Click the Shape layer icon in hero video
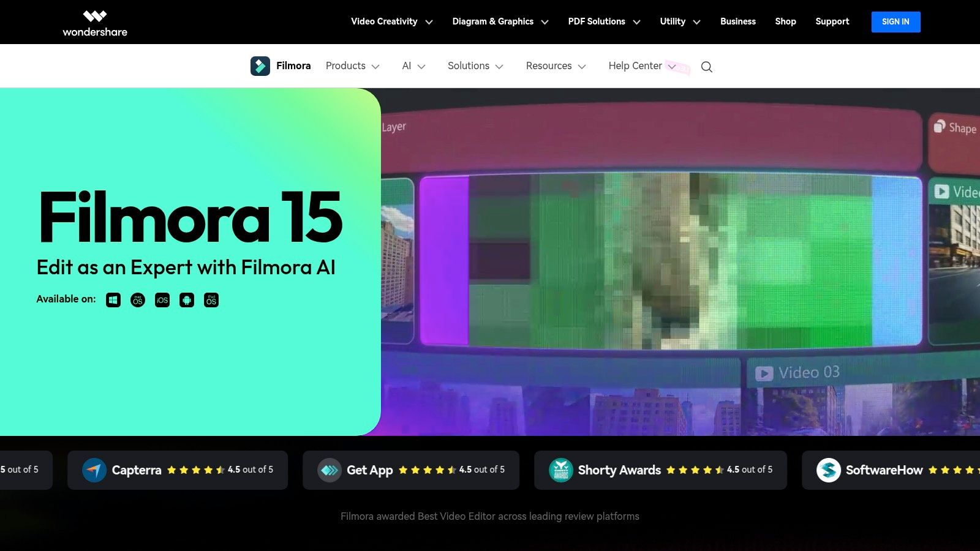980x551 pixels. (x=940, y=126)
